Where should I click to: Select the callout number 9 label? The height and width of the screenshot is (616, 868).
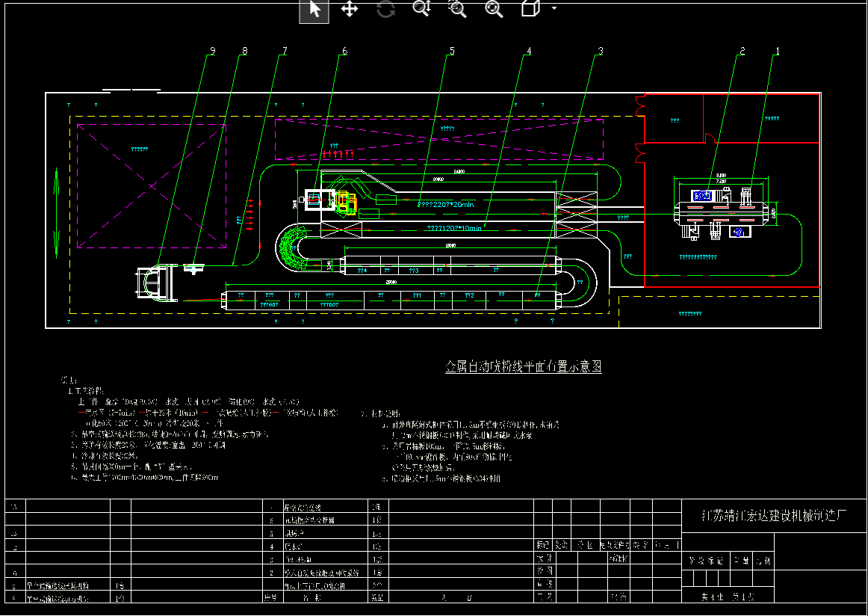[213, 51]
